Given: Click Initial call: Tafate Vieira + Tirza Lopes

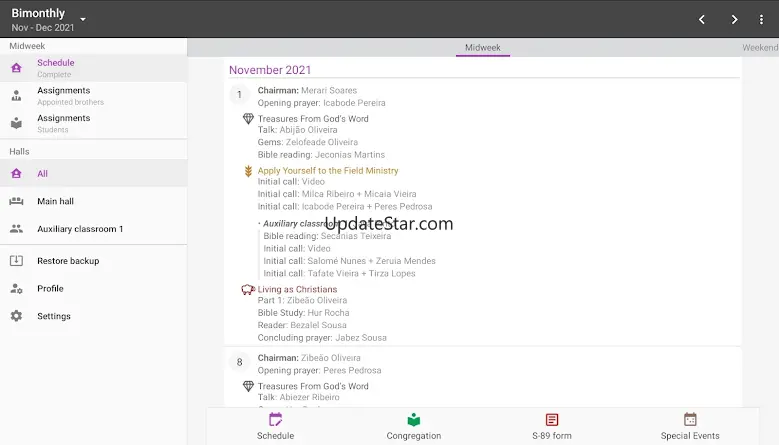Looking at the screenshot, I should [x=339, y=273].
